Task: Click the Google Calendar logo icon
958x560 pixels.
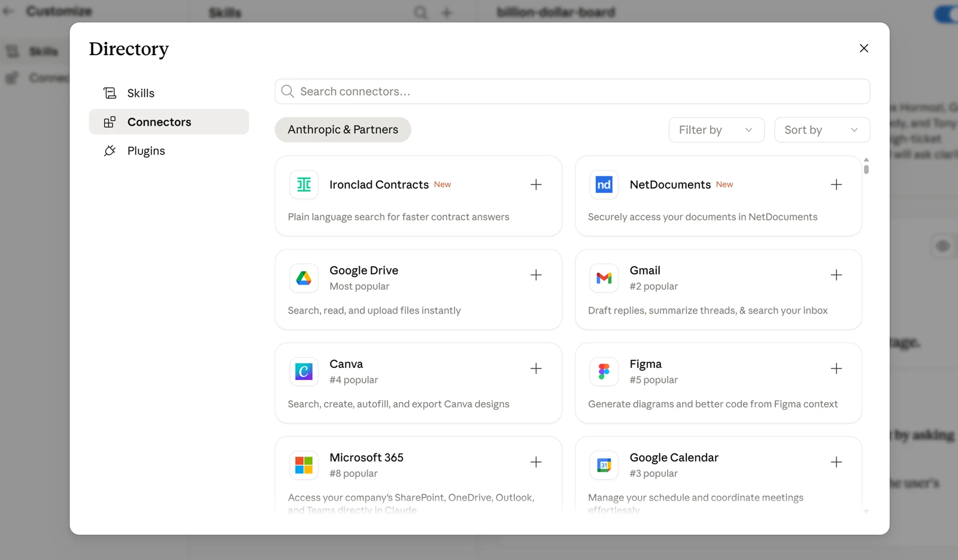Action: coord(604,465)
